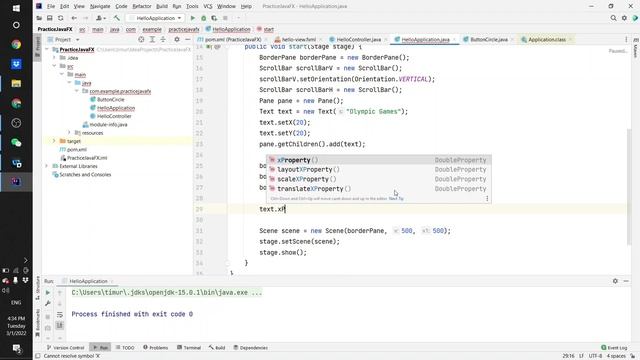
Task: Select opened file target icon in Project panel
Action: (x=141, y=40)
